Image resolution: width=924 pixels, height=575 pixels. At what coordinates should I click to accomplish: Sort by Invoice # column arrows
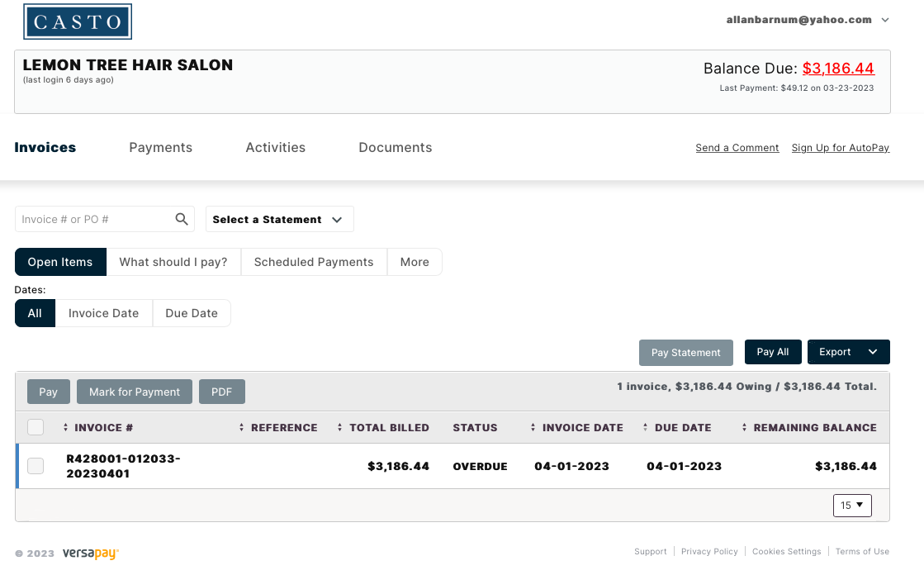tap(66, 428)
